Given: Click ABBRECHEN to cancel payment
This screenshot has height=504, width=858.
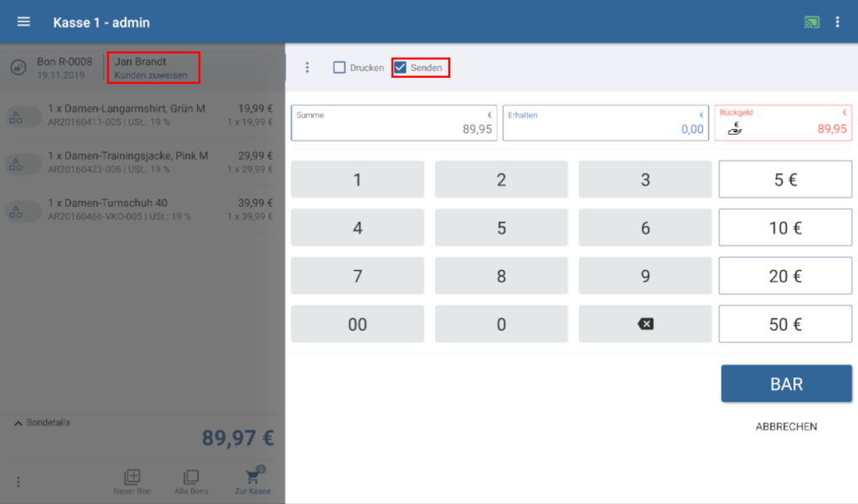Looking at the screenshot, I should [786, 426].
